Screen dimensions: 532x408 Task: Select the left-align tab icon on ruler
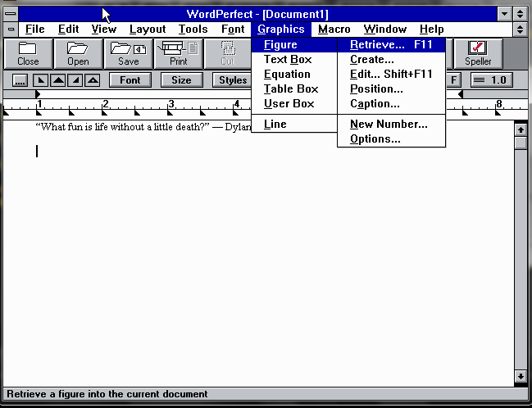point(41,80)
